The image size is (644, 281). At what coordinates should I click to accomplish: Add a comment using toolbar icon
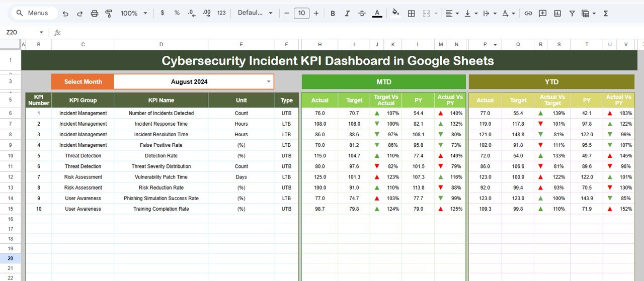point(542,14)
